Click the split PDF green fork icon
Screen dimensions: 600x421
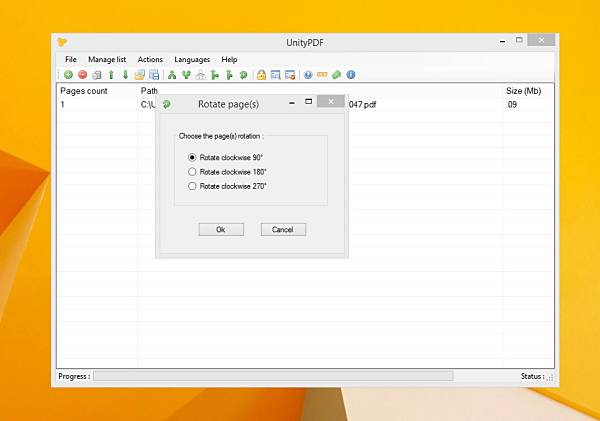click(x=186, y=75)
